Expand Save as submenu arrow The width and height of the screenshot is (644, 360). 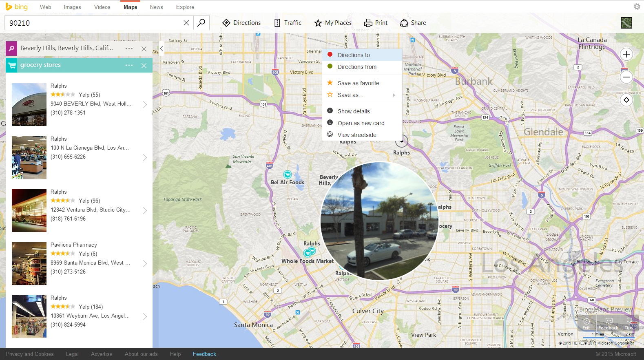click(x=394, y=95)
